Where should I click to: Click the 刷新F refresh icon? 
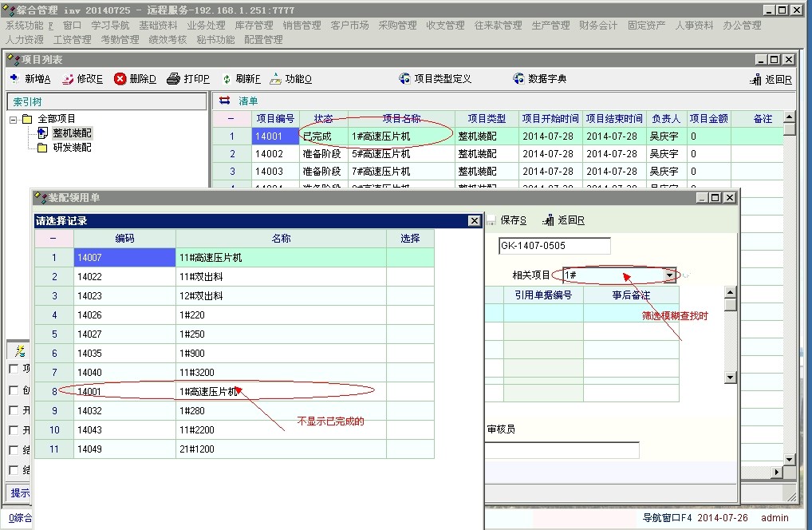tap(227, 79)
